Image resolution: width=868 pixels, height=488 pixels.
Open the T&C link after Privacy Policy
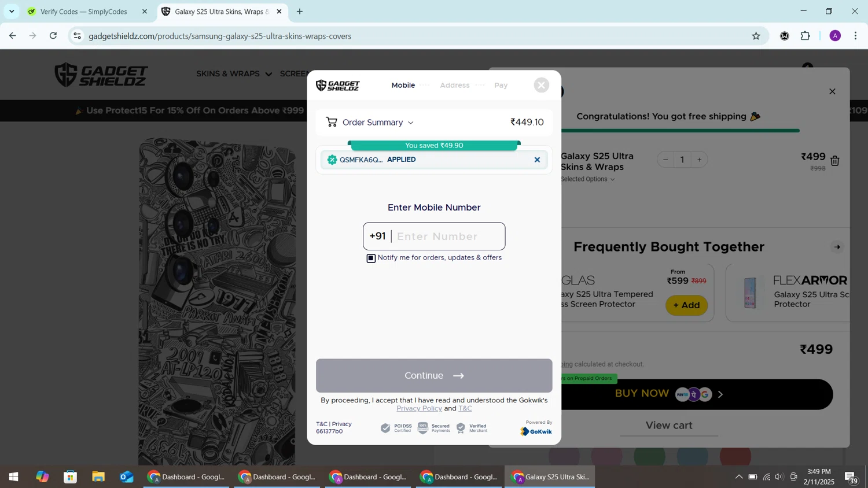465,409
